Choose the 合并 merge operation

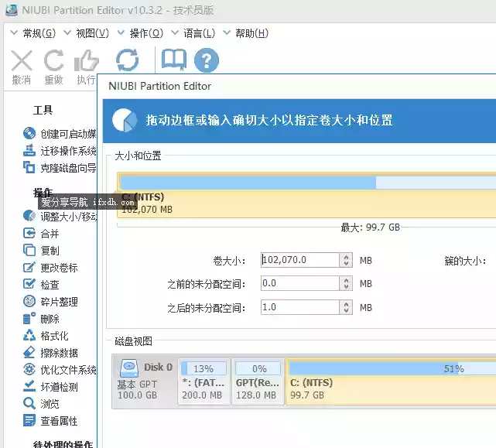(x=41, y=234)
